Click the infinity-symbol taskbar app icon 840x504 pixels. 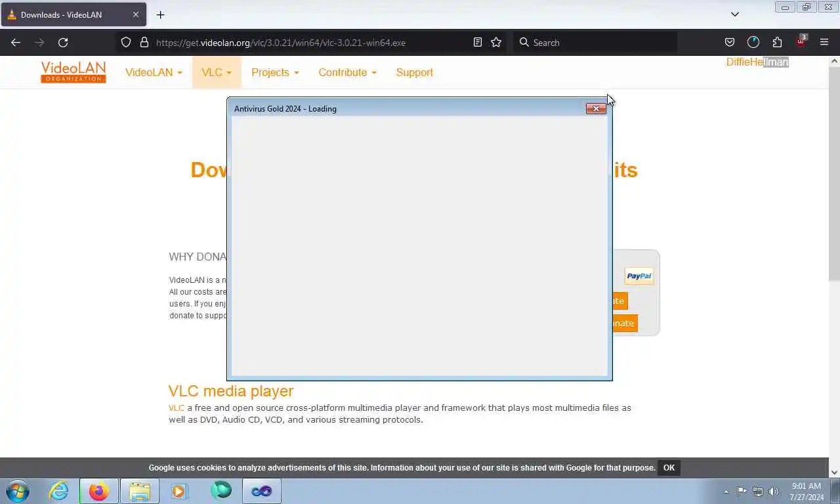pos(262,491)
